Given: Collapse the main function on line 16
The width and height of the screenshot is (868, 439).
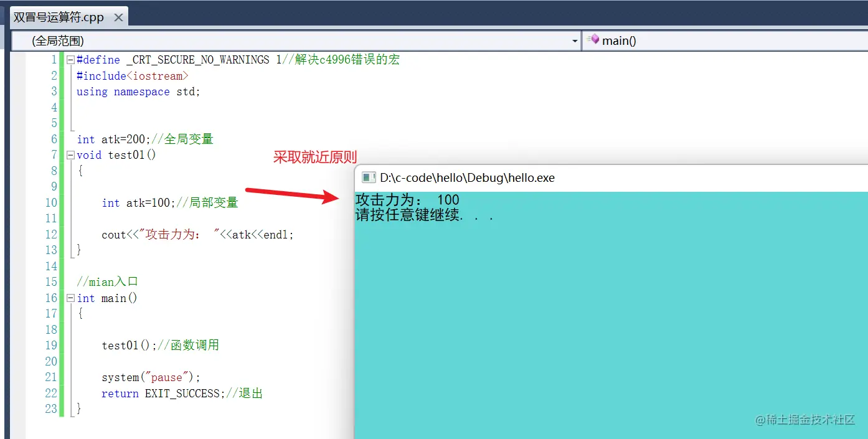Looking at the screenshot, I should click(x=70, y=298).
